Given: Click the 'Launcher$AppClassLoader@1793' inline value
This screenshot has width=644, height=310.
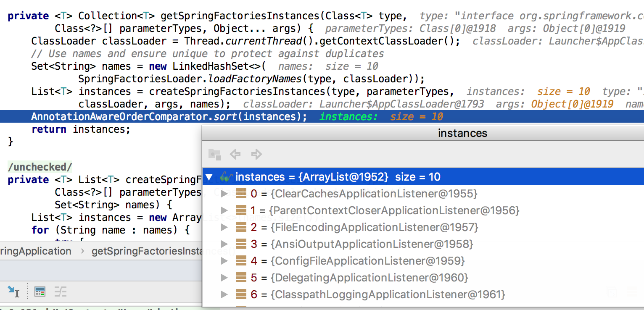Looking at the screenshot, I should tap(402, 104).
